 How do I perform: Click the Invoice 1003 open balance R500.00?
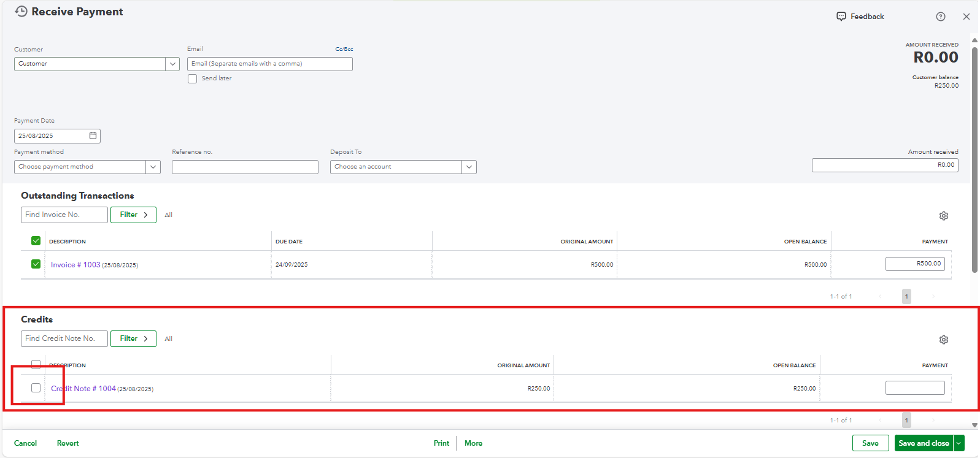coord(816,265)
